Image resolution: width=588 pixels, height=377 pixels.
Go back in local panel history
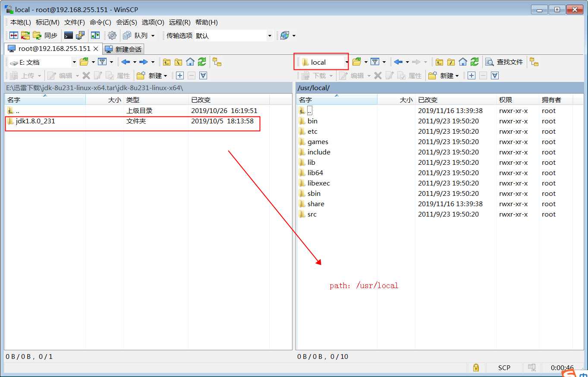pos(126,62)
